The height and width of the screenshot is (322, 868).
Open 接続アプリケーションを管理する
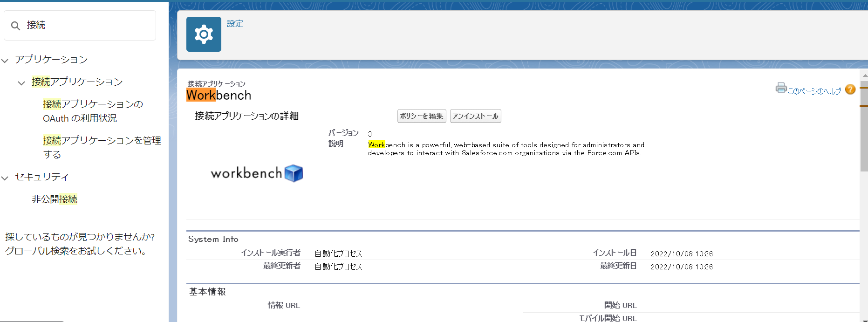coord(102,147)
